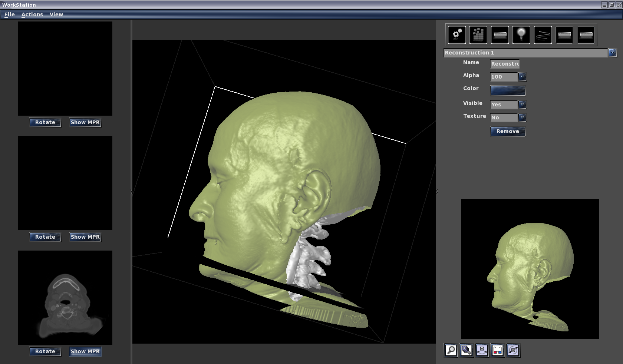The image size is (623, 364).
Task: Select the axial CT slice thumbnail
Action: (x=65, y=298)
